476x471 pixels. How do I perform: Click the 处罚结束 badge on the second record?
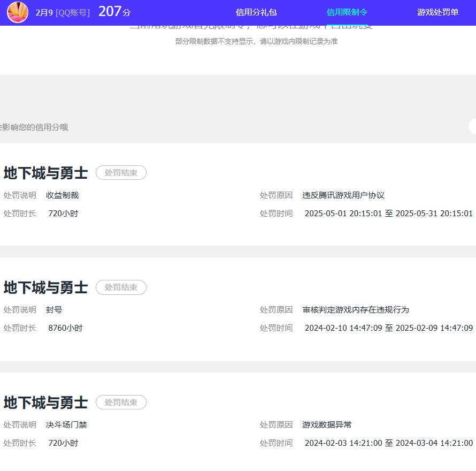pos(121,287)
